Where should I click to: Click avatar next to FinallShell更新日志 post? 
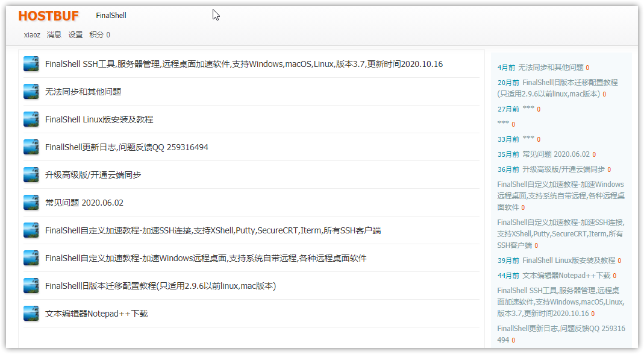tap(31, 147)
